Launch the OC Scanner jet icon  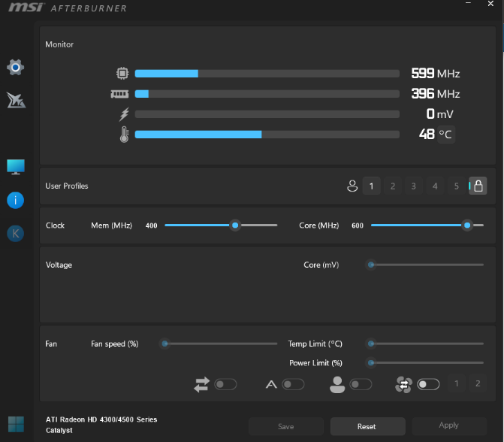(x=16, y=100)
